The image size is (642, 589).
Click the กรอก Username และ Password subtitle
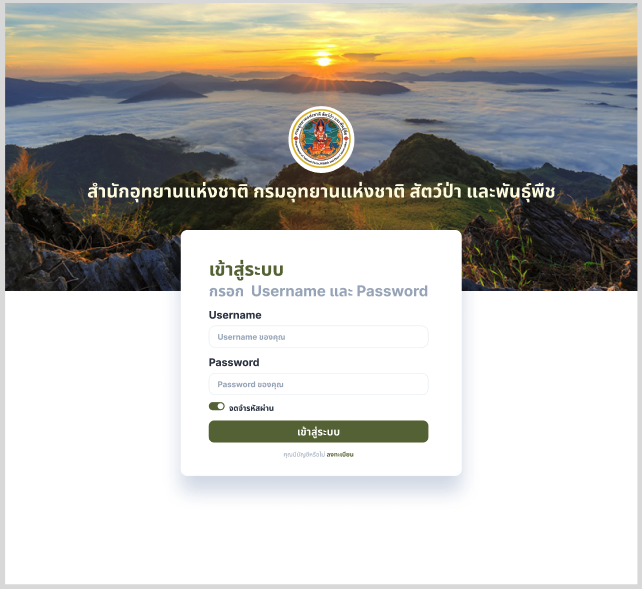pos(318,291)
